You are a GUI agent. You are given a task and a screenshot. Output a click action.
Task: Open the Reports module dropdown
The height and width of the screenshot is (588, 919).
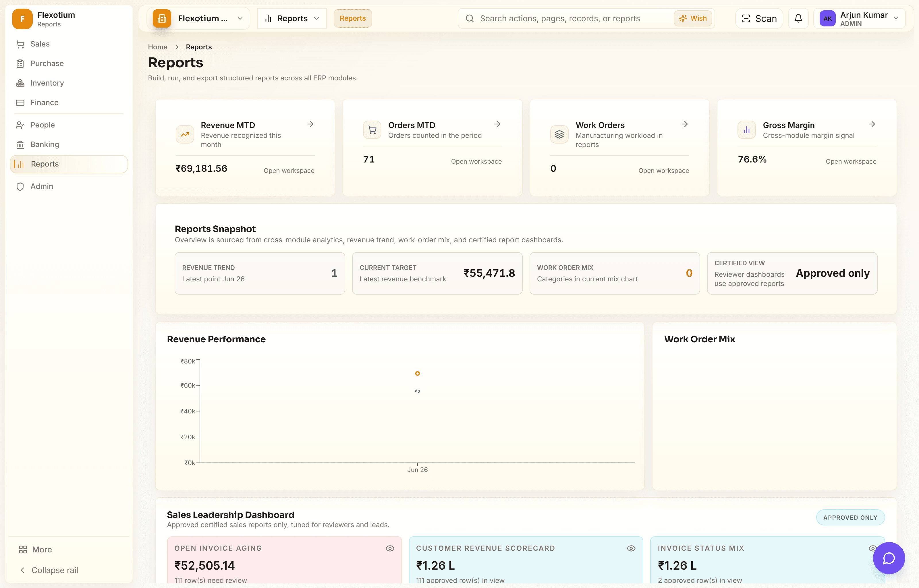click(x=292, y=18)
